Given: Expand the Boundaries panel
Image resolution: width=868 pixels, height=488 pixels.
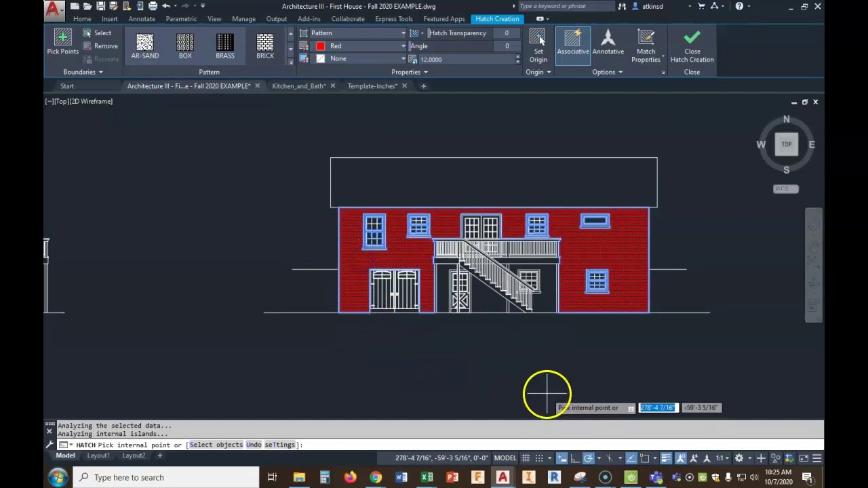Looking at the screenshot, I should 83,73.
